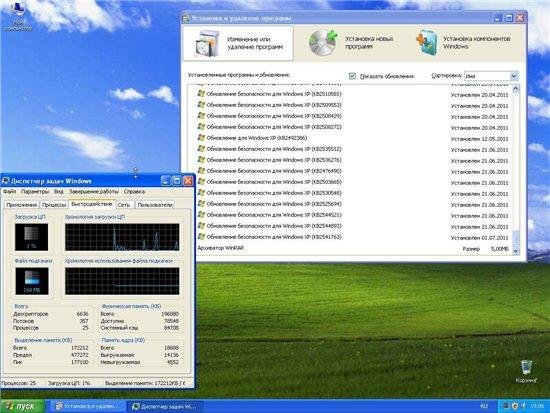Screen dimensions: 550x413
Task: Open the 'Мой компьютер' desktop icon
Action: [18, 16]
